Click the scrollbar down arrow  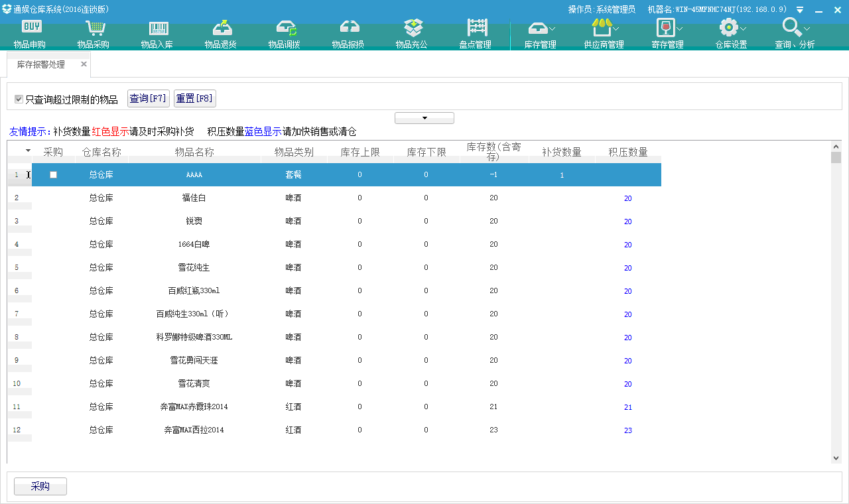coord(836,458)
